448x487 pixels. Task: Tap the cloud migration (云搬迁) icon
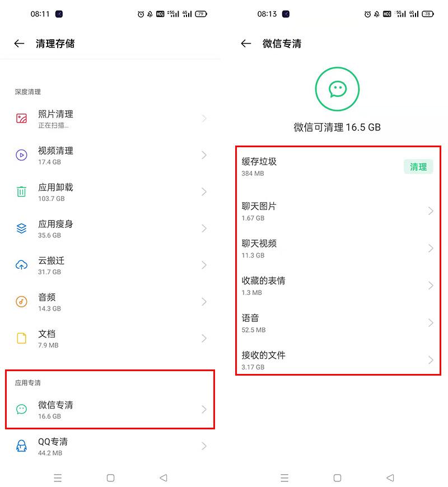(x=21, y=265)
